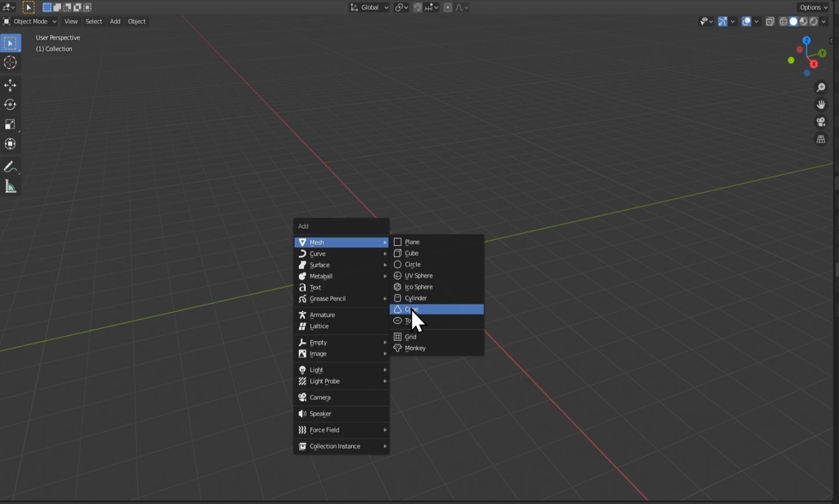Add a Text object

(x=341, y=287)
